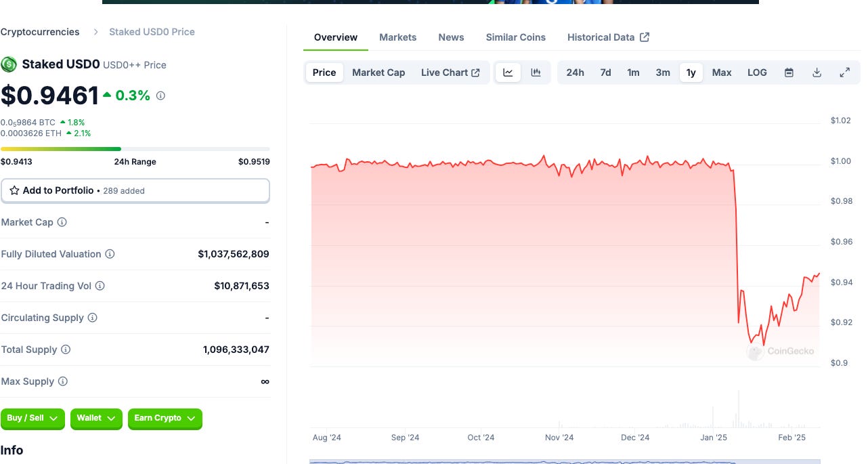Click the 24h Range progress bar
Viewport: 868px width, 464px height.
[x=135, y=148]
